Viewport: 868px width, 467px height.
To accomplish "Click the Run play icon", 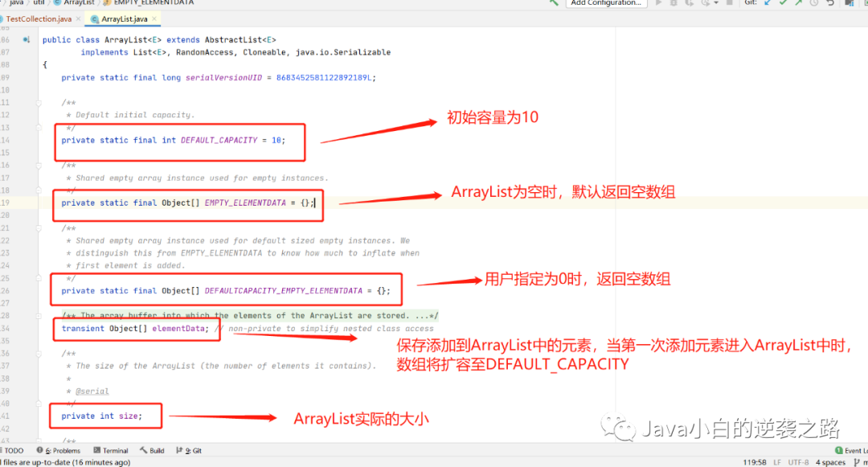I will pos(659,2).
